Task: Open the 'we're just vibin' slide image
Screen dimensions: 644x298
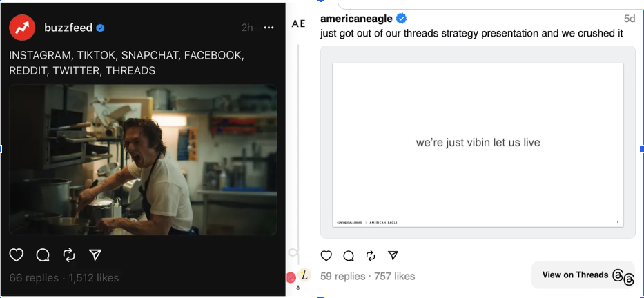Action: tap(478, 143)
